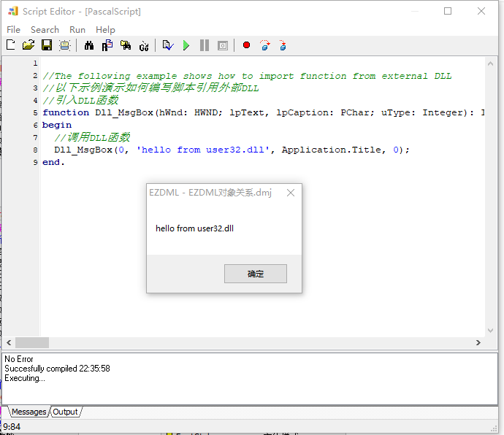504x435 pixels.
Task: Close the EZDML message dialog
Action: click(291, 193)
